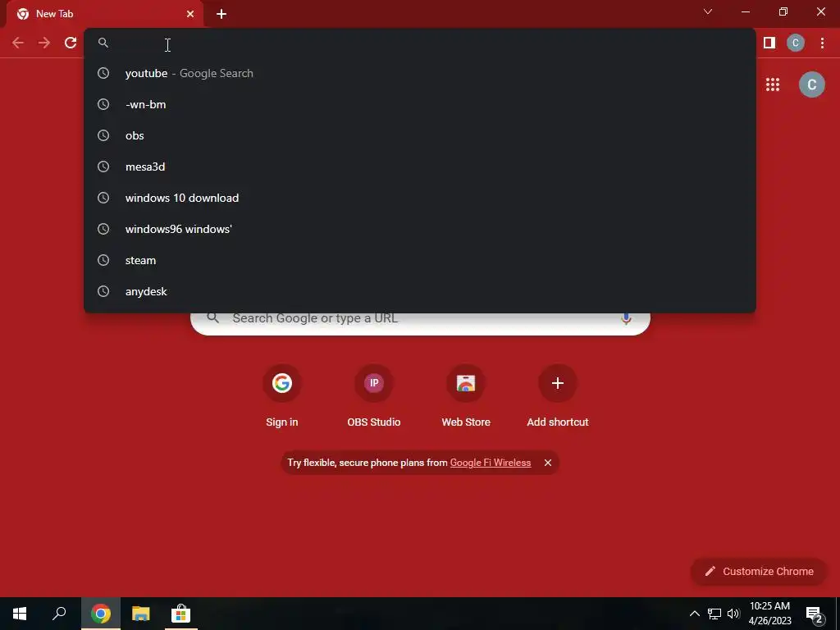Follow the Google Fi Wireless link

click(x=491, y=463)
